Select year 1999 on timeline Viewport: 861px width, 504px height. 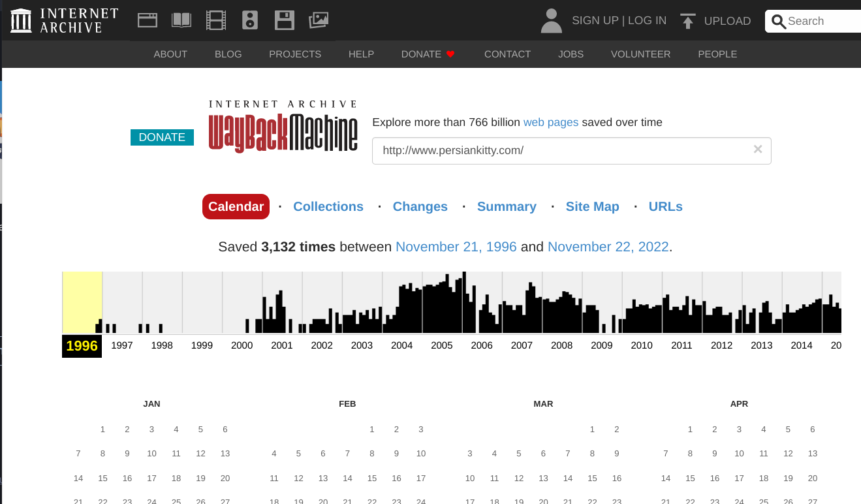[202, 345]
